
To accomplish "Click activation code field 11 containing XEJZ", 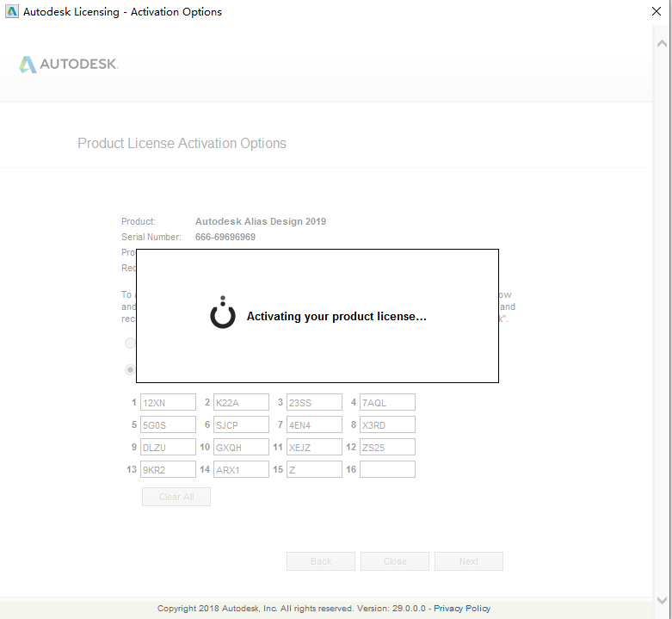I will [x=314, y=447].
